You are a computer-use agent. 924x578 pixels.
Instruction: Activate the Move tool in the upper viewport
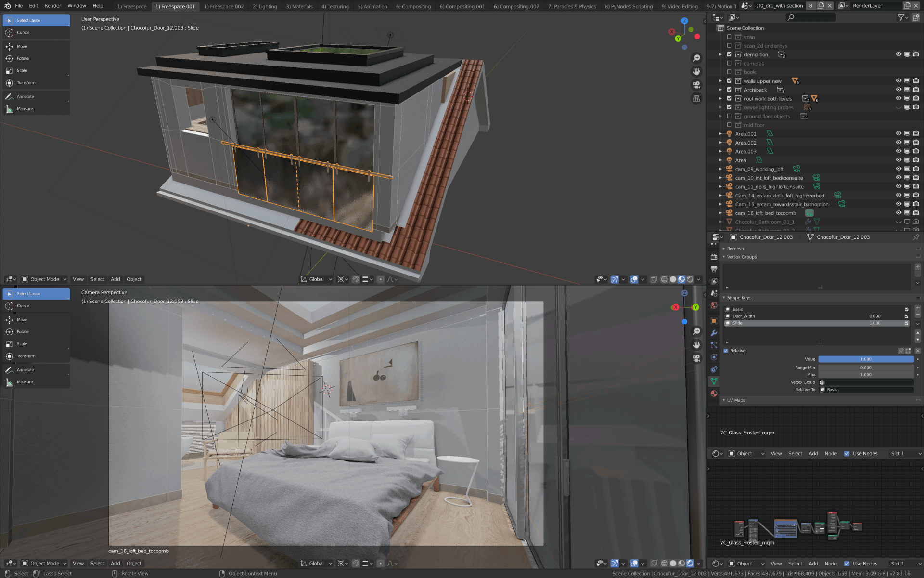36,47
